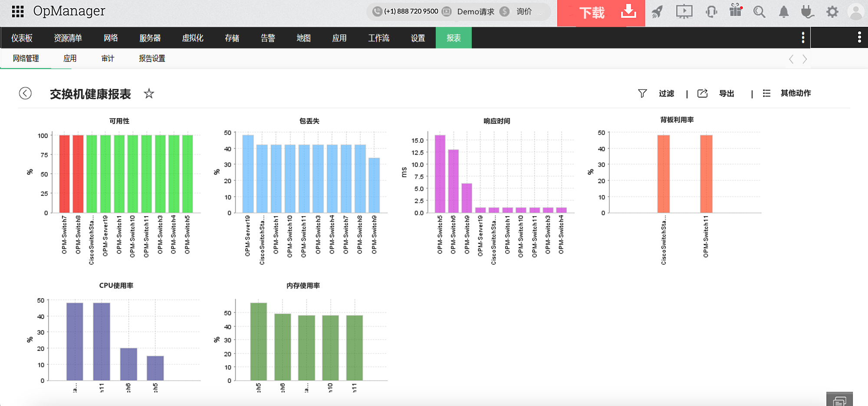Click the export share icon
Screen dimensions: 868x406
[703, 93]
